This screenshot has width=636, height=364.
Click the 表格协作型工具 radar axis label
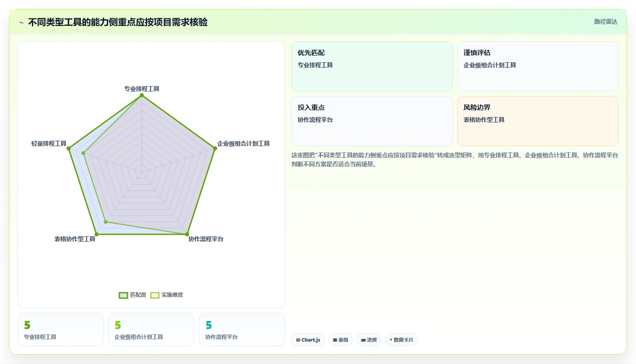pos(75,239)
